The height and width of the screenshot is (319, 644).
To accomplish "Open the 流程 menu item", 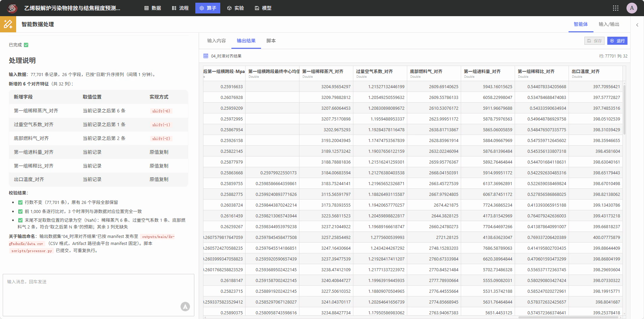I will click(x=180, y=8).
